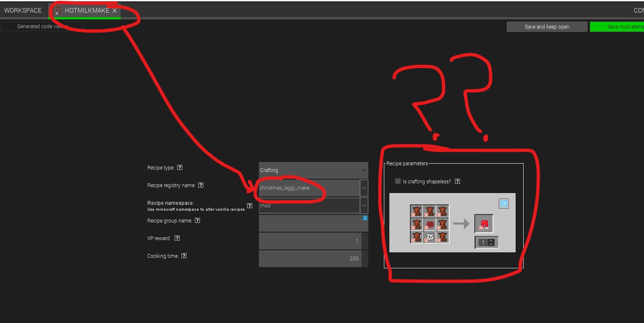The width and height of the screenshot is (644, 323).
Task: Enable the Is crafting shapeless checkbox
Action: pyautogui.click(x=398, y=181)
